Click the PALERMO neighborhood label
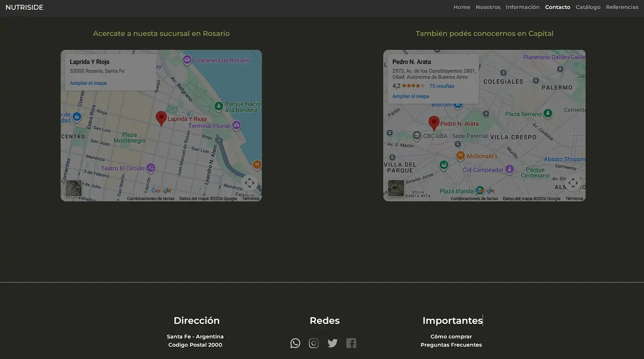644x359 pixels. coord(557,88)
